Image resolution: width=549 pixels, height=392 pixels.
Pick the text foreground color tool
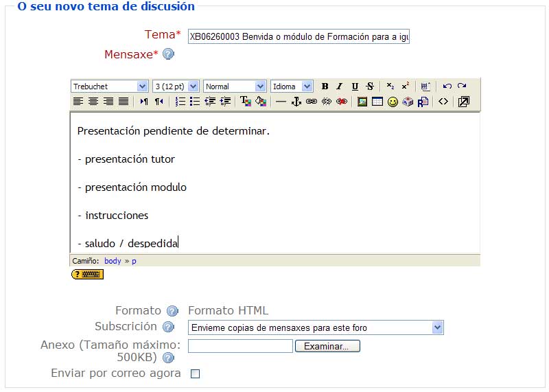245,102
